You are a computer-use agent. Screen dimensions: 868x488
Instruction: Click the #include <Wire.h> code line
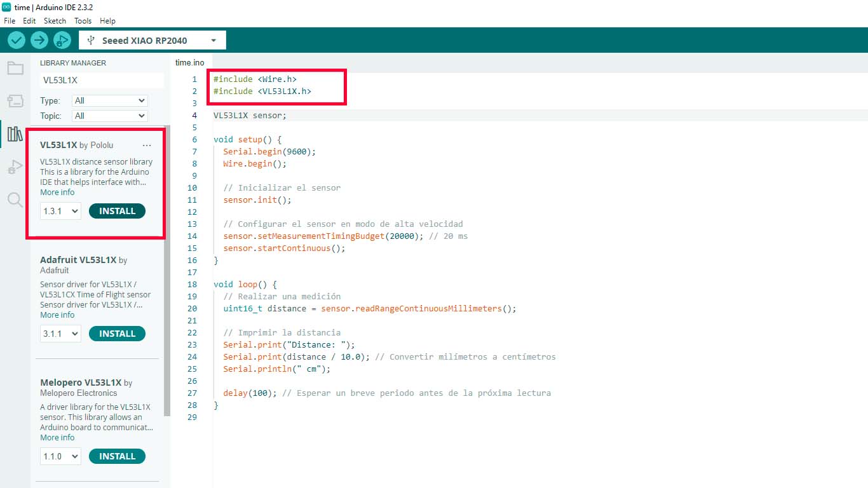[x=255, y=79]
